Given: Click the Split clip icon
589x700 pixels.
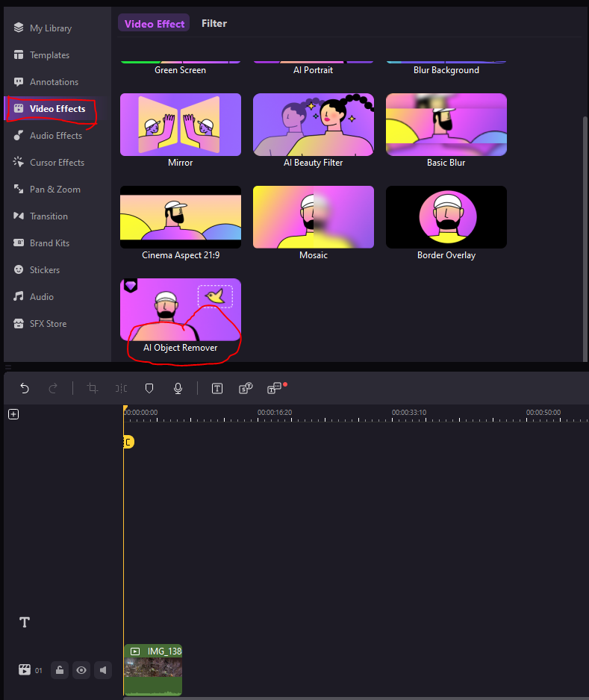Looking at the screenshot, I should pyautogui.click(x=121, y=388).
